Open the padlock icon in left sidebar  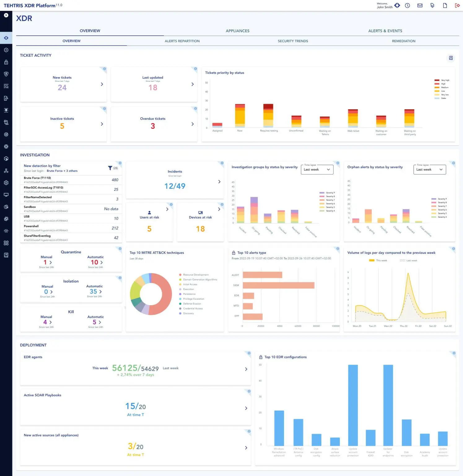point(6,62)
